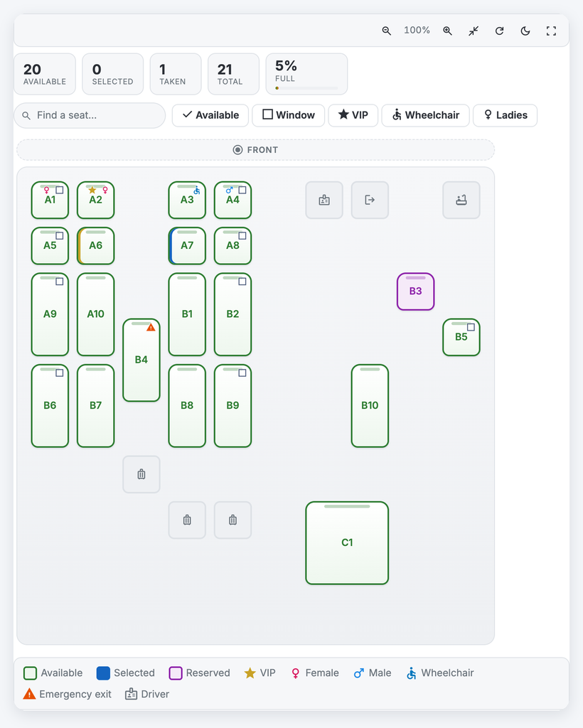Viewport: 583px width, 728px height.
Task: Click the 5% FULL progress bar
Action: [x=306, y=87]
